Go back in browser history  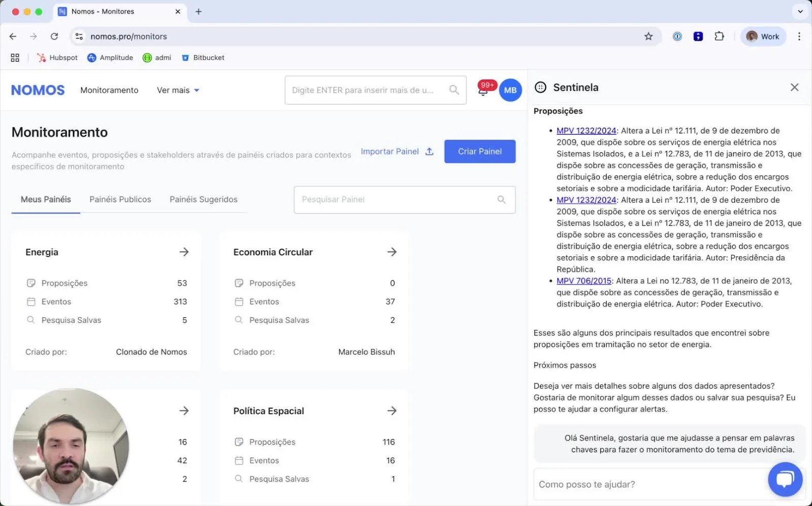point(13,37)
